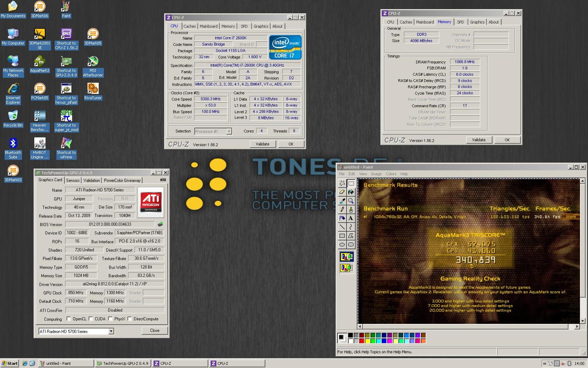Open SPD tab in right CPU-Z window
Screen dimensions: 588x368
pos(460,22)
